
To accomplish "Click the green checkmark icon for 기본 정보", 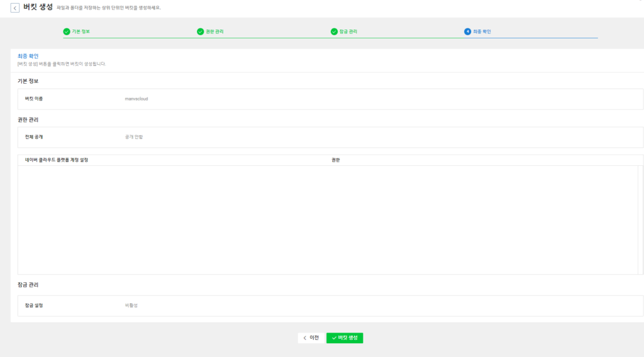I will coord(67,31).
